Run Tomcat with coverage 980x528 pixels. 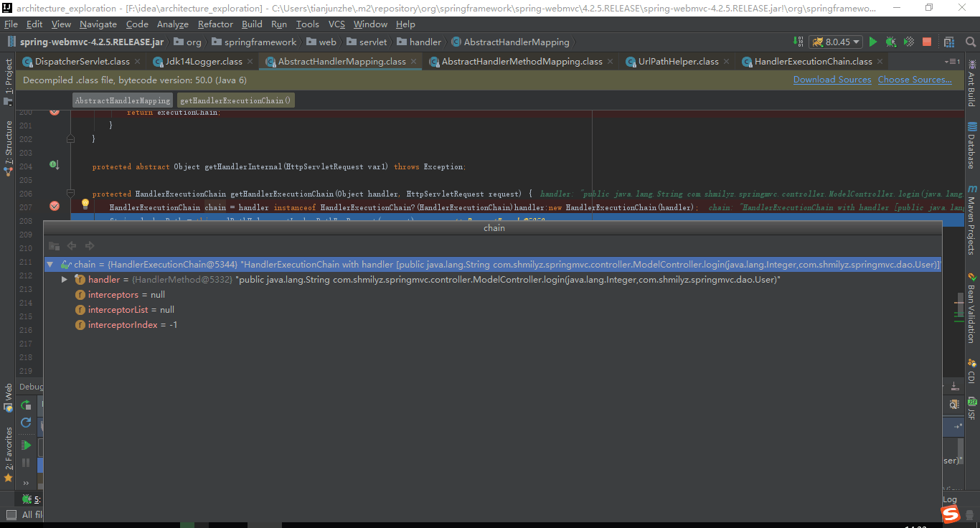point(908,42)
